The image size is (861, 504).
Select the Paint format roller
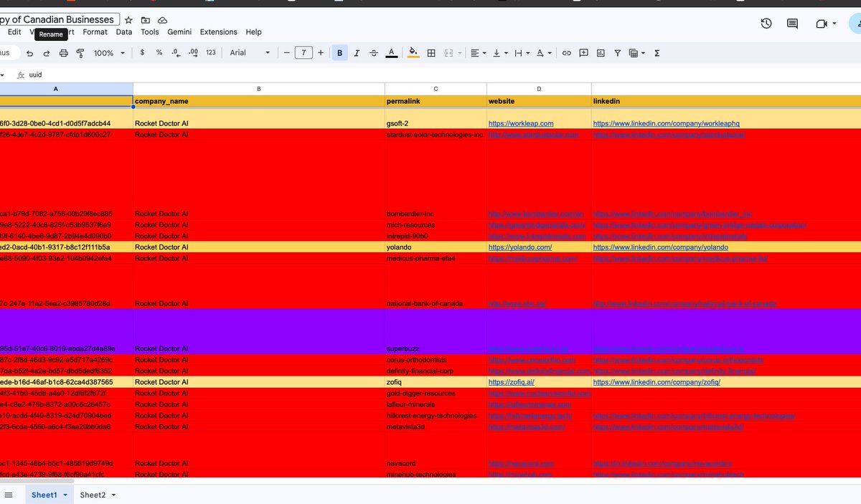coord(80,53)
